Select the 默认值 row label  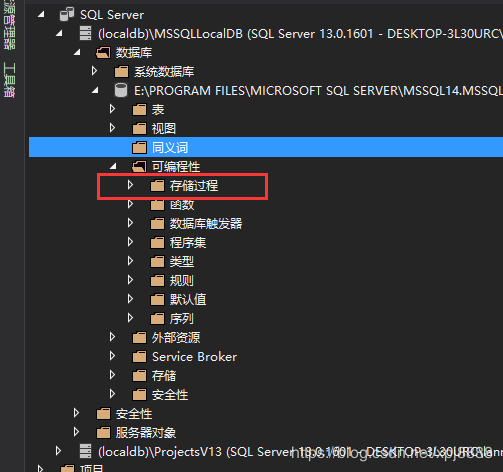[188, 299]
